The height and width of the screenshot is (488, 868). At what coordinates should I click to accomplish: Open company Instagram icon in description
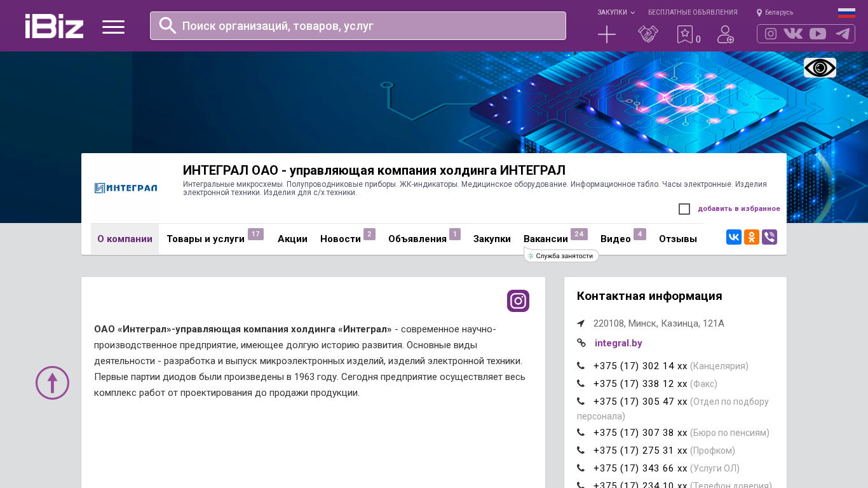pyautogui.click(x=518, y=301)
